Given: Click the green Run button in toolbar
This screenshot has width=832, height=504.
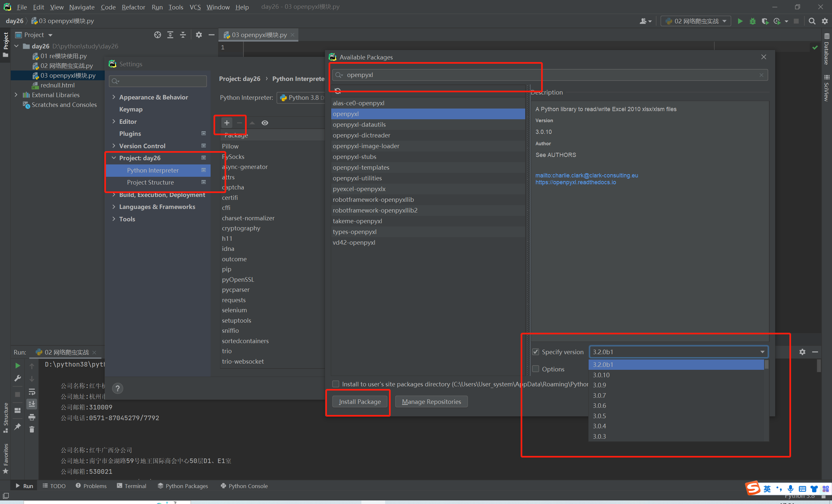Looking at the screenshot, I should tap(740, 21).
